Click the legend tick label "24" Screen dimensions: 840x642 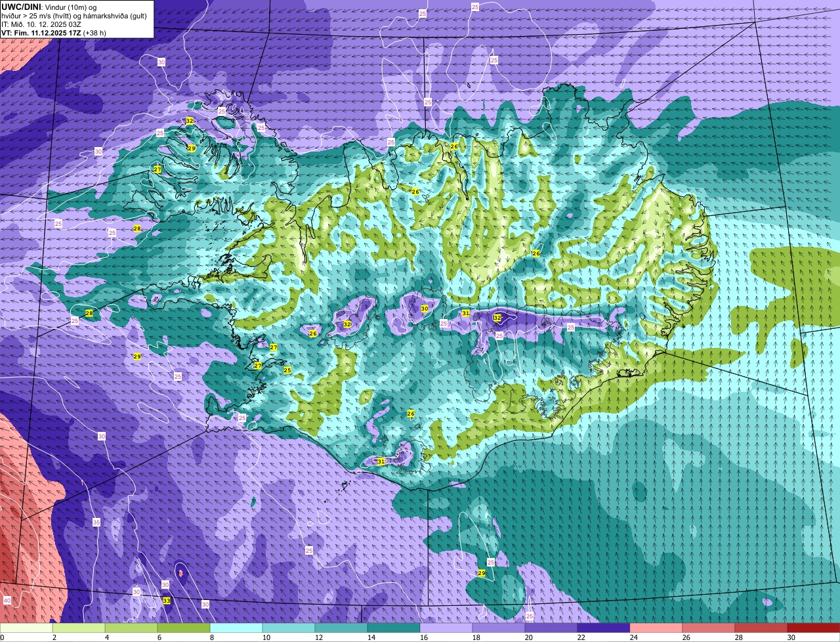[x=633, y=637]
